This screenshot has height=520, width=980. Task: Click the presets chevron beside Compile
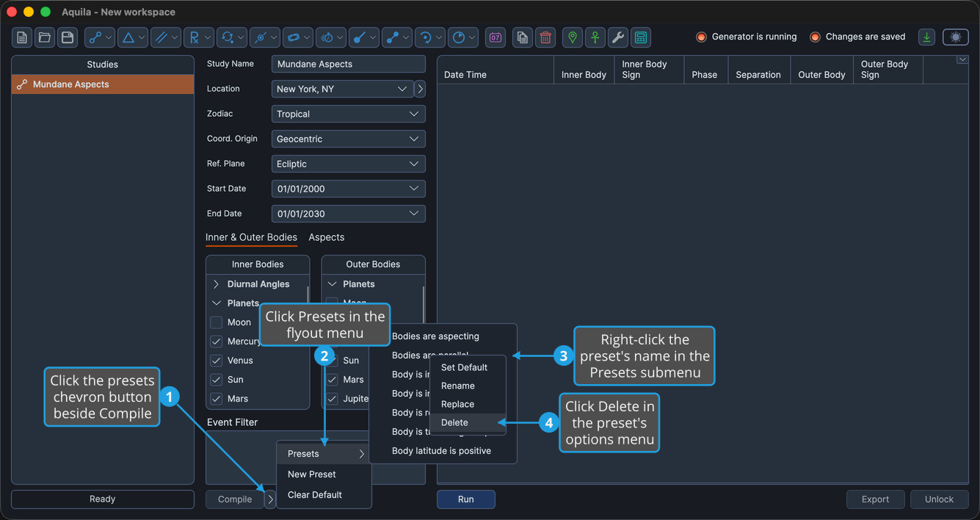coord(270,499)
